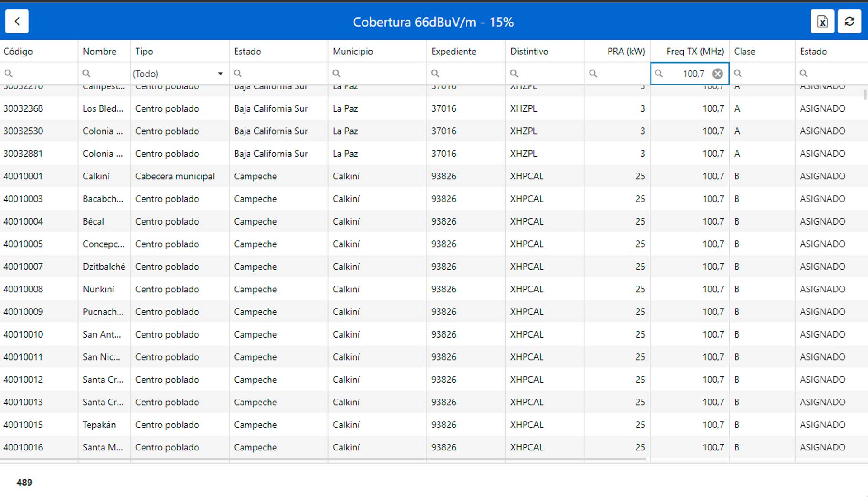The width and height of the screenshot is (868, 497).
Task: Select row with código 30032530
Action: click(434, 131)
